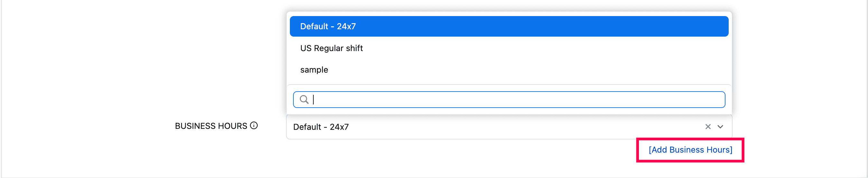This screenshot has height=178, width=868.
Task: Click the magnifying glass search icon
Action: pos(304,100)
